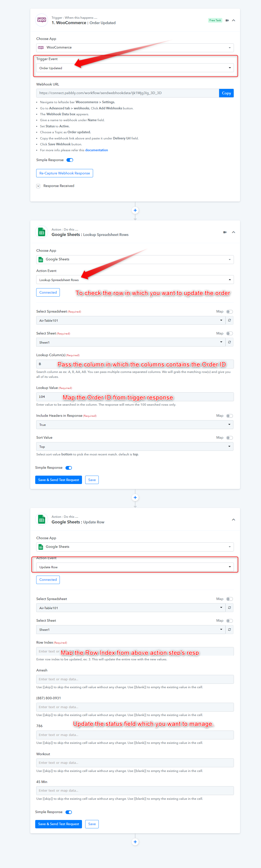
Task: Collapse the Lookup Spreadsheet Rows step
Action: click(233, 232)
